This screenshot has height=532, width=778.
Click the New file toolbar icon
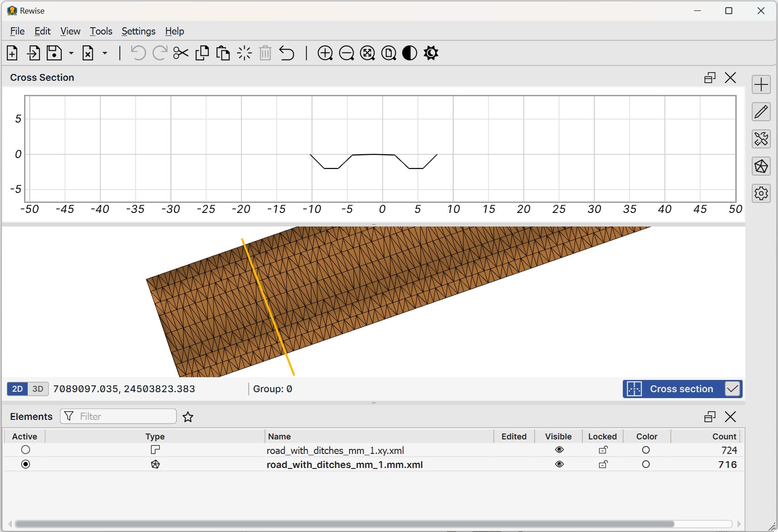click(x=12, y=53)
